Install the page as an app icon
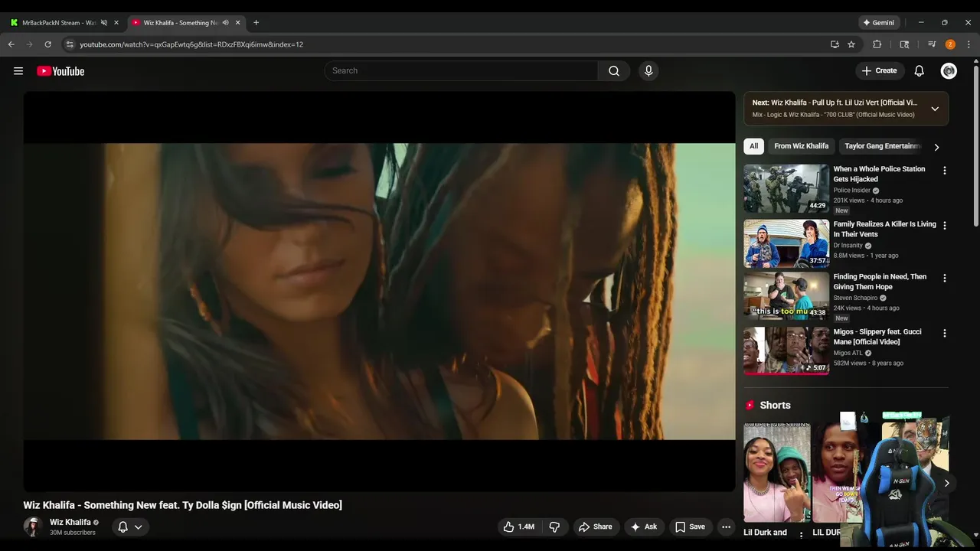Screen dimensions: 980x551 coord(835,44)
